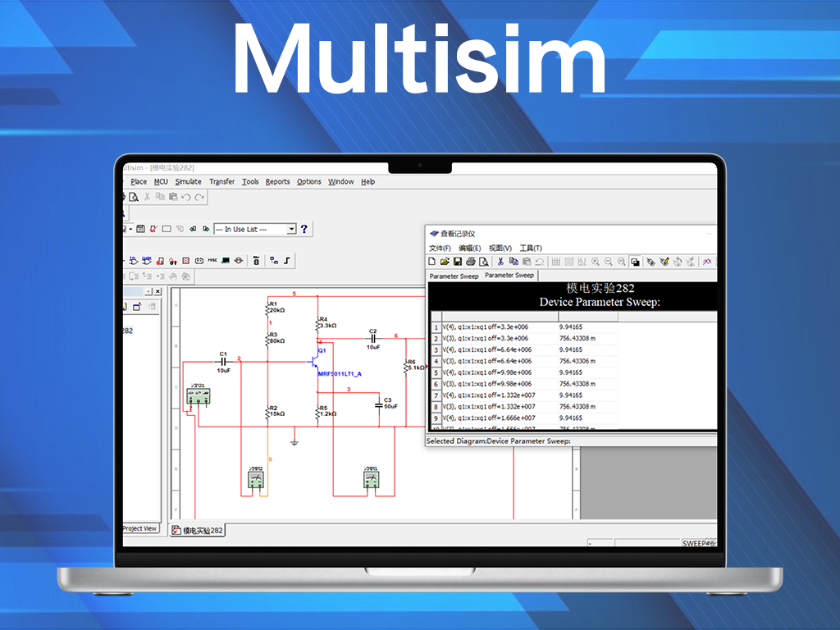Select resistor R1 20kΩ in the schematic
This screenshot has width=840, height=630.
tap(275, 308)
